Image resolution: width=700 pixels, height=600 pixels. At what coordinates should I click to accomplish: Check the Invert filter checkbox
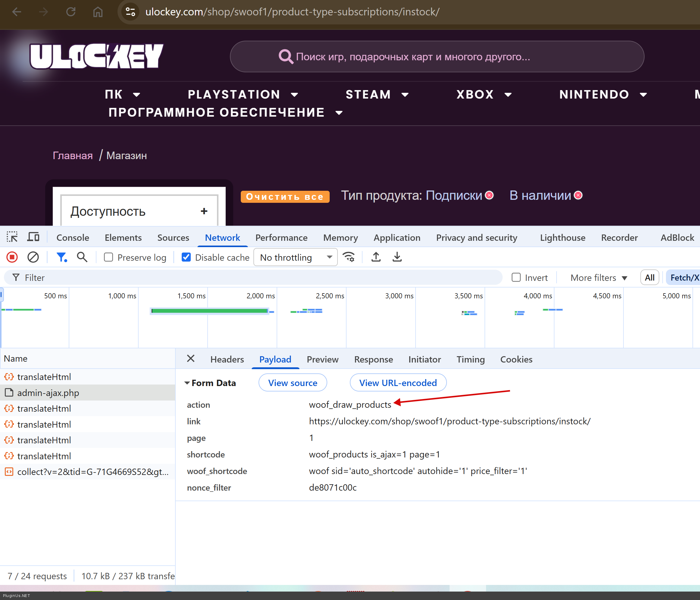[x=516, y=278]
